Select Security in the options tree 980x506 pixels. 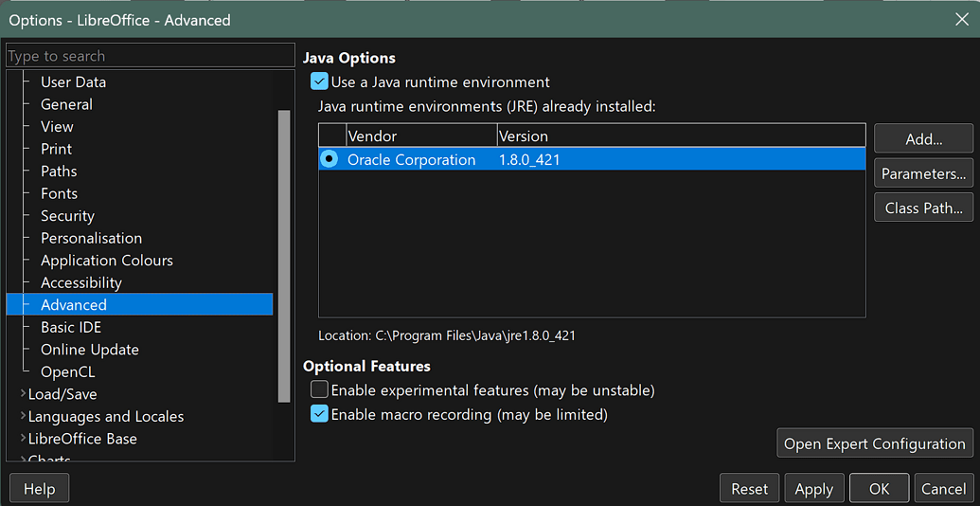click(x=67, y=216)
